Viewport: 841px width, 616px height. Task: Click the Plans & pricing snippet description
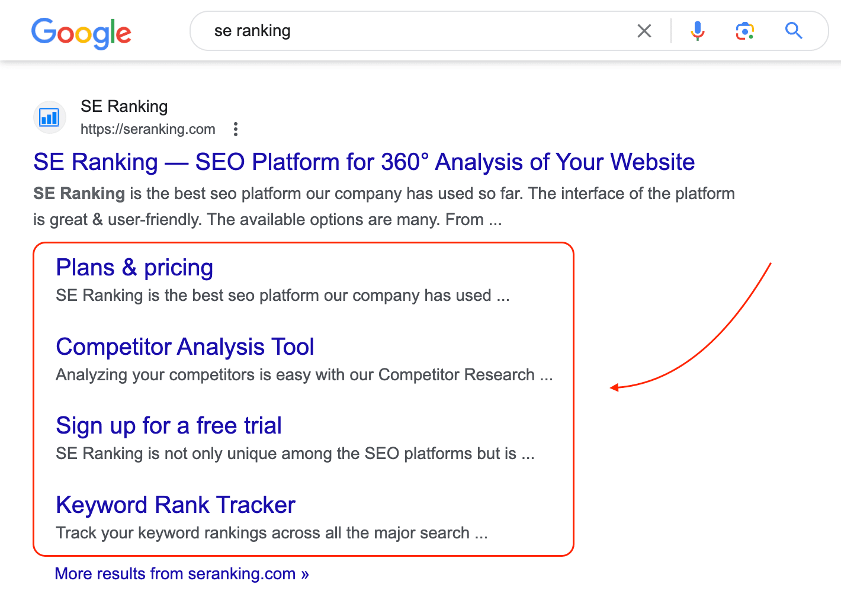[283, 296]
